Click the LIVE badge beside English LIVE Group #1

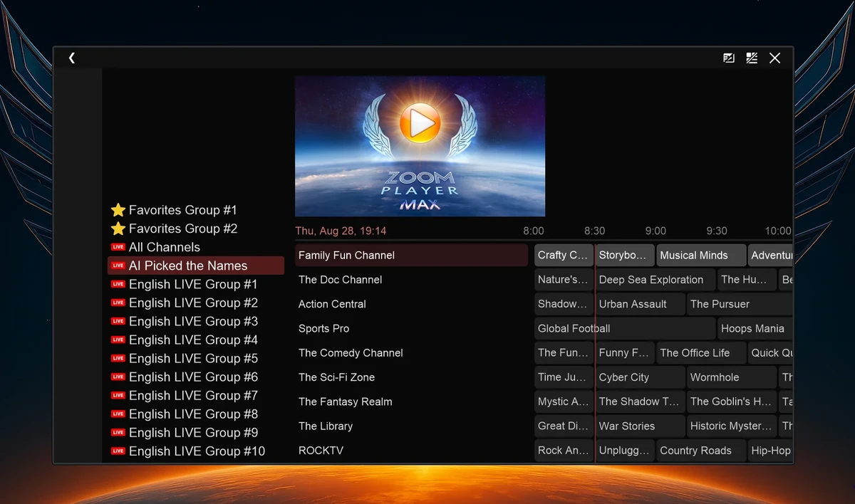tap(118, 284)
